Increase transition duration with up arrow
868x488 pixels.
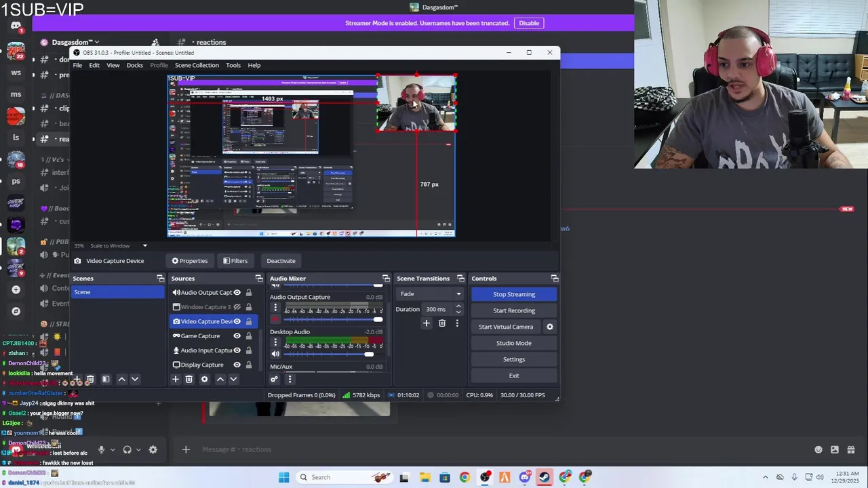458,306
